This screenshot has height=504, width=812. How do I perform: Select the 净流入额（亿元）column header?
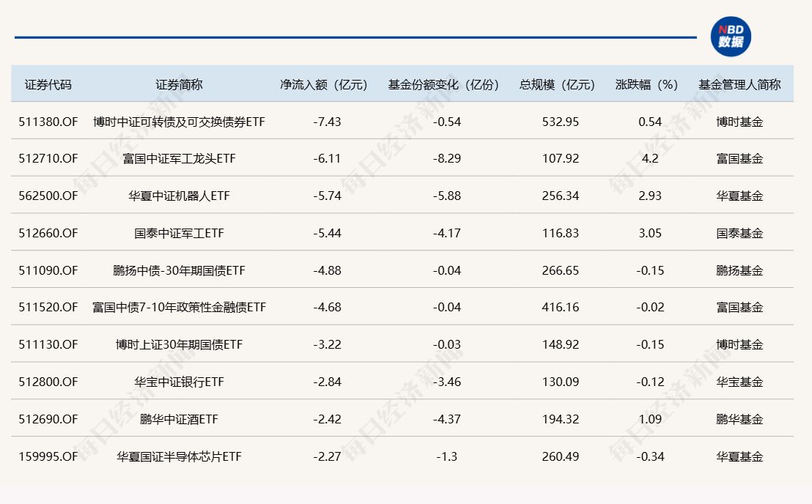[324, 84]
